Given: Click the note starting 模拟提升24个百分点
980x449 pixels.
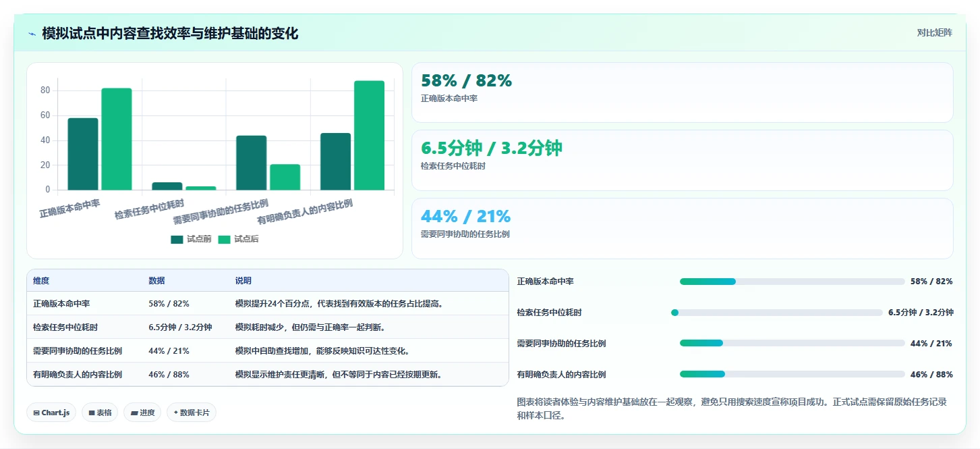Looking at the screenshot, I should [x=339, y=304].
